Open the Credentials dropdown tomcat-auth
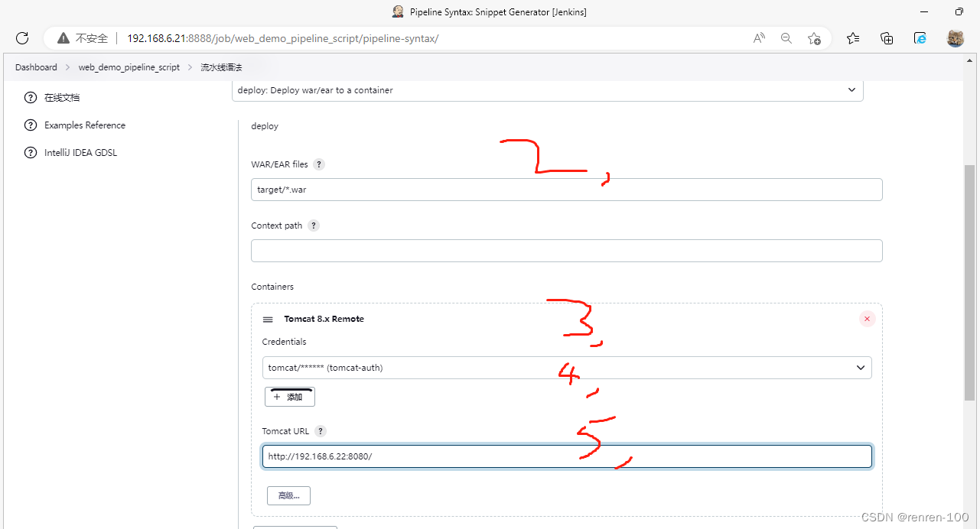Screen dimensions: 980x529 pos(567,368)
